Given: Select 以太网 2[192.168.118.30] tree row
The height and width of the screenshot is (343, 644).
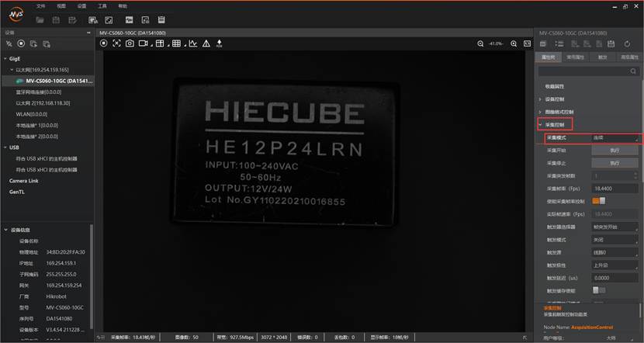Looking at the screenshot, I should 48,103.
